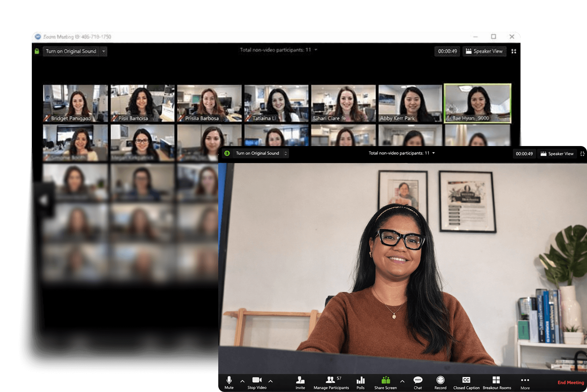587x392 pixels.
Task: Click the muted mic icon on Bridget's tile
Action: pyautogui.click(x=47, y=118)
